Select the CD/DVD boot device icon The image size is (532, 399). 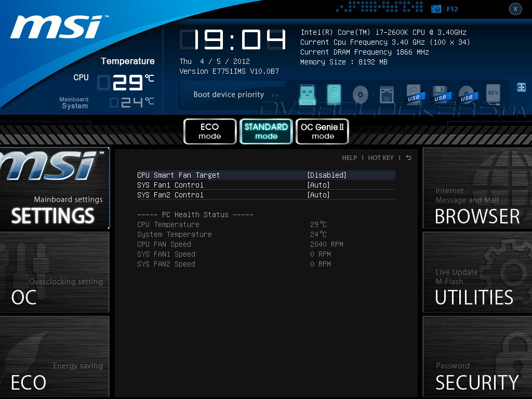click(361, 95)
